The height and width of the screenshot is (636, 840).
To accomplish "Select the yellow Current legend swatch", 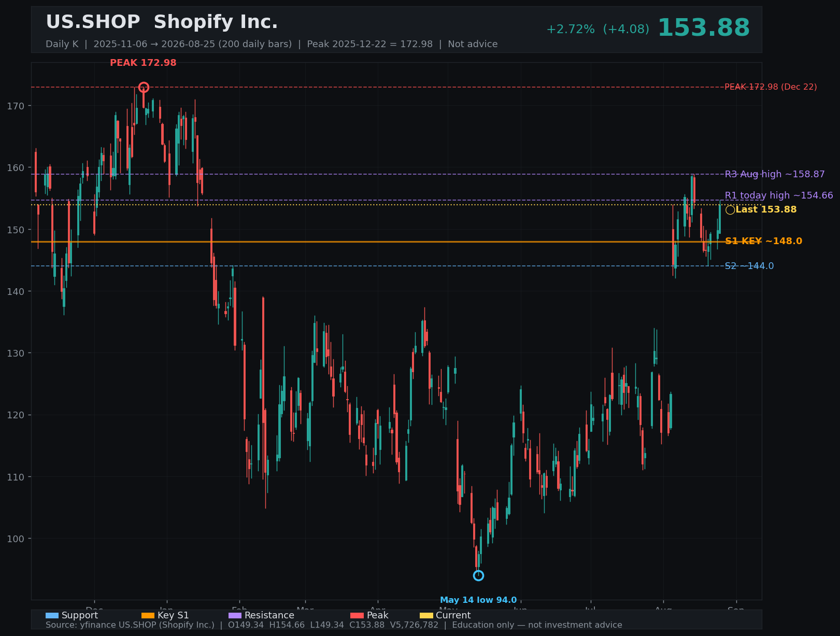I will tap(426, 616).
